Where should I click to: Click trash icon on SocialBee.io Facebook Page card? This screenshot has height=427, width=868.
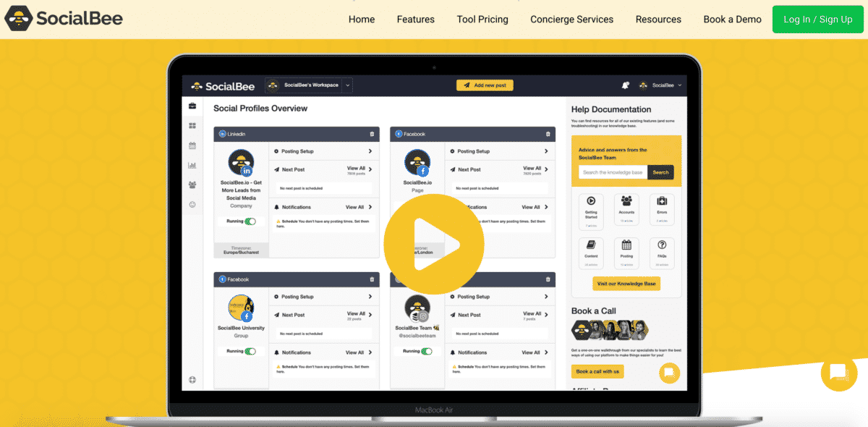coord(548,134)
